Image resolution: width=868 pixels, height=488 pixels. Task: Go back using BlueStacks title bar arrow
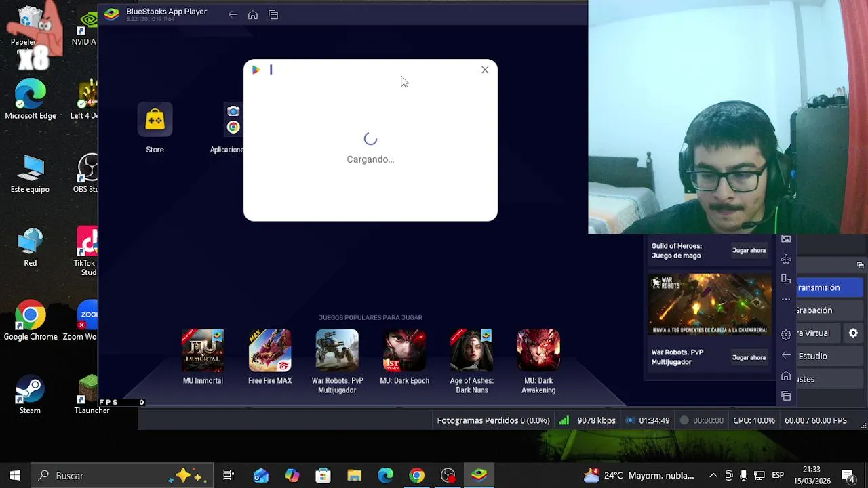click(x=233, y=15)
